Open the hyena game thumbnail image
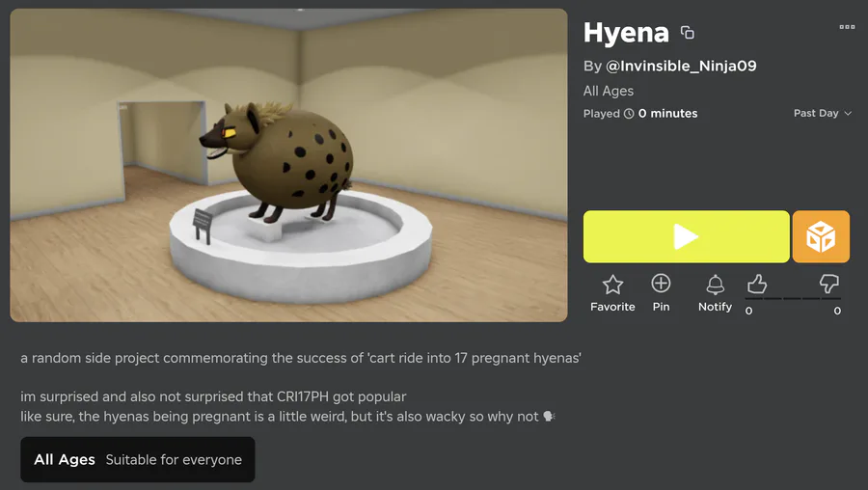Image resolution: width=868 pixels, height=490 pixels. point(288,165)
